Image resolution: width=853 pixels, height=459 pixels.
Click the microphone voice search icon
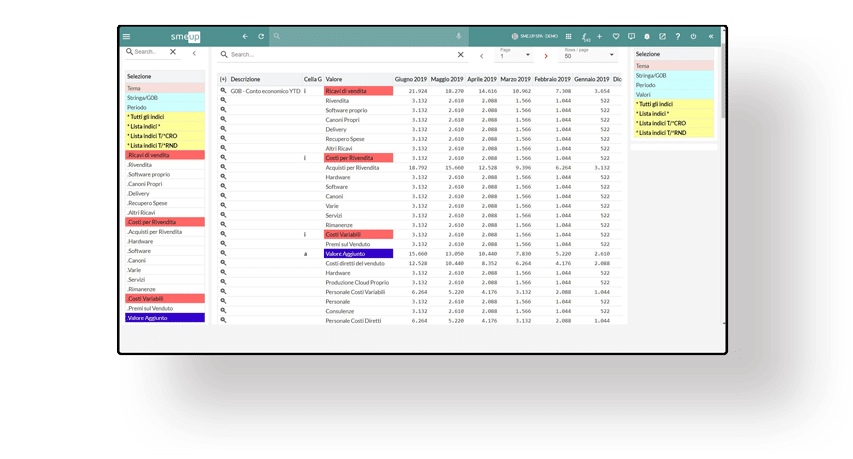pyautogui.click(x=459, y=37)
